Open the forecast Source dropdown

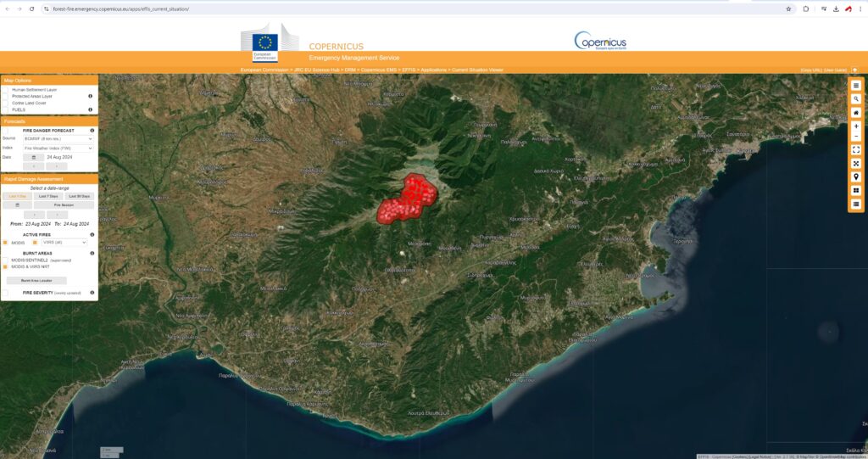pos(58,138)
